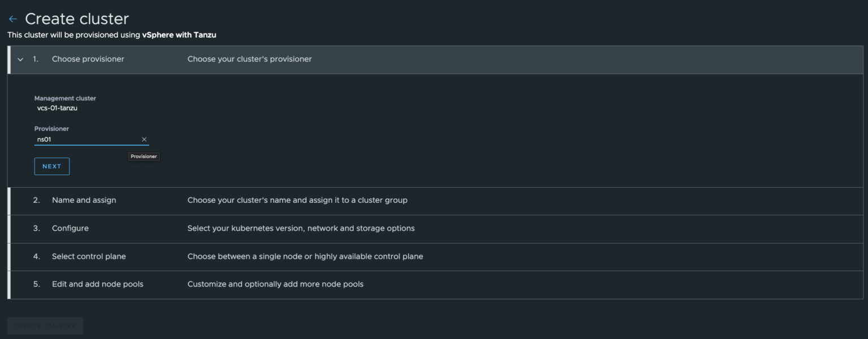Image resolution: width=868 pixels, height=339 pixels.
Task: Collapse the Choose provisioner step chevron
Action: pos(20,59)
